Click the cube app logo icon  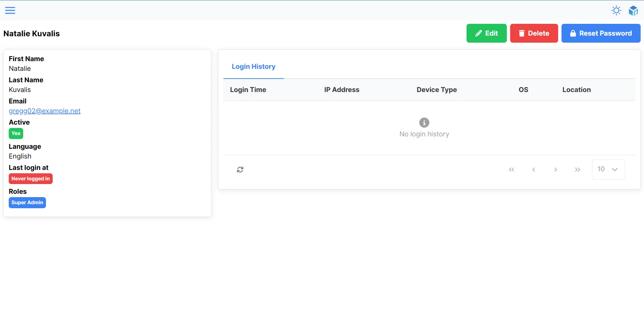(633, 10)
